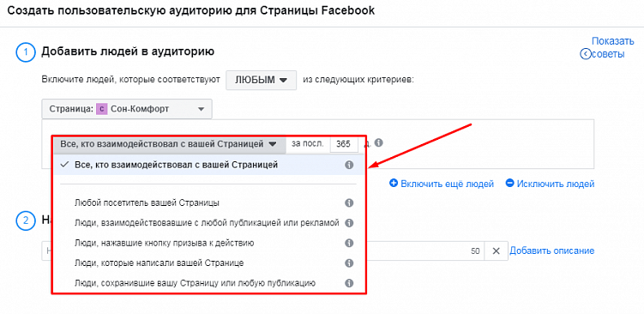Open the 'ЛЮБЫМ' criteria dropdown
The width and height of the screenshot is (644, 314).
pos(262,80)
